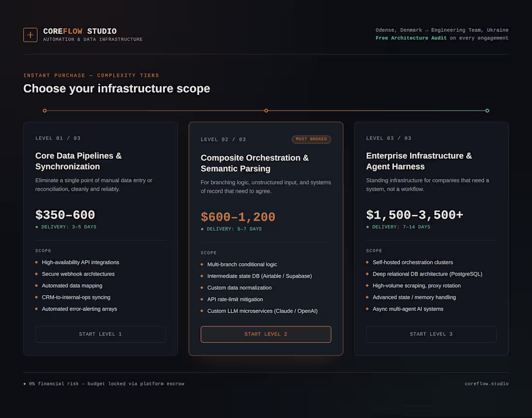Click LEVEL 03 / 03 label
532x418 pixels.
coord(388,138)
